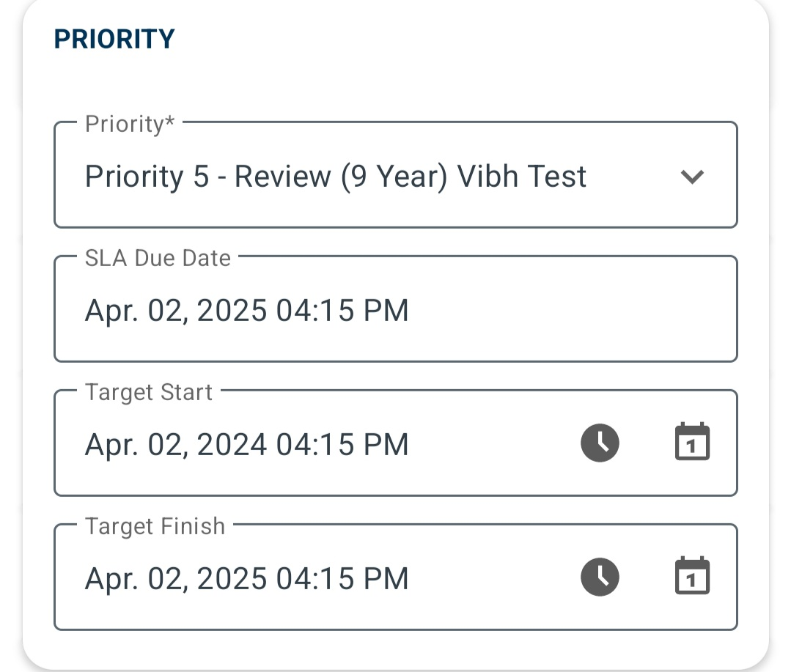This screenshot has width=791, height=672.
Task: Click the 'Vibh Test' text in Priority field
Action: tap(522, 177)
